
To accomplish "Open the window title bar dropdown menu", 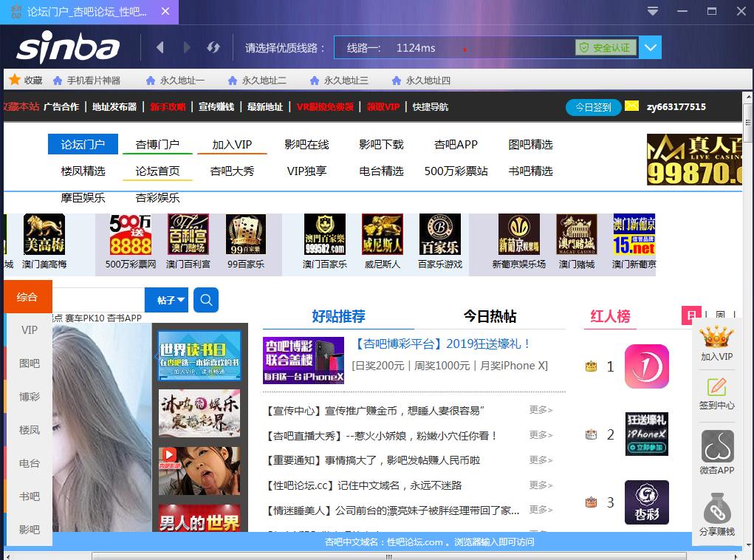I will (x=653, y=11).
